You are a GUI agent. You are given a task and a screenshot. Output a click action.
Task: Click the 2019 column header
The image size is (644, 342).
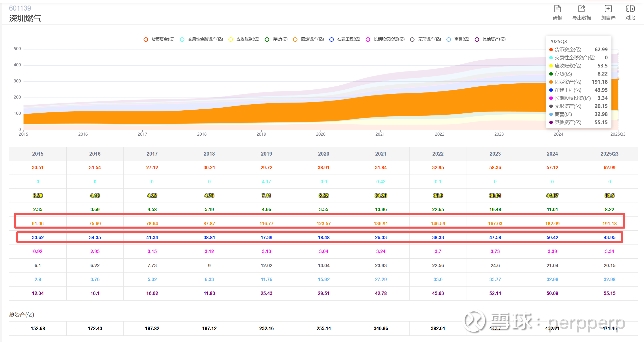[266, 154]
